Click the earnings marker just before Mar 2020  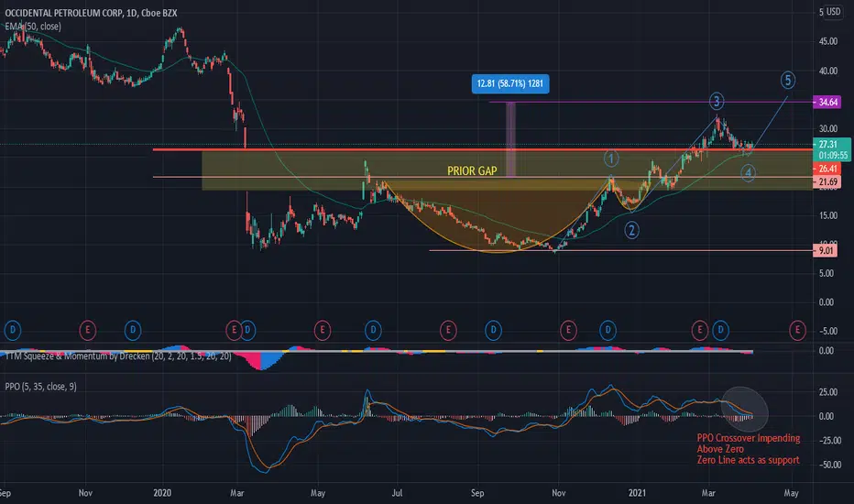point(234,330)
